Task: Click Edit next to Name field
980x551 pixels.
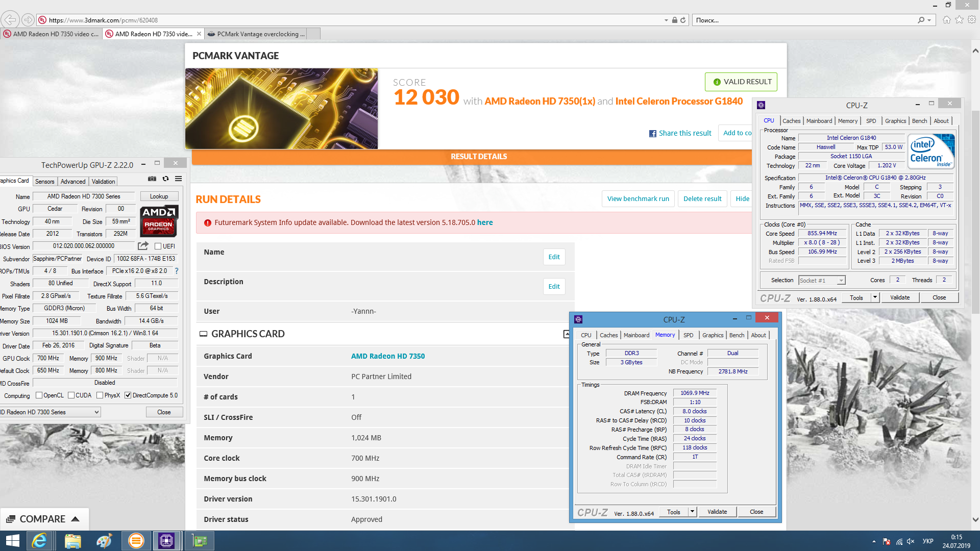Action: (x=554, y=257)
